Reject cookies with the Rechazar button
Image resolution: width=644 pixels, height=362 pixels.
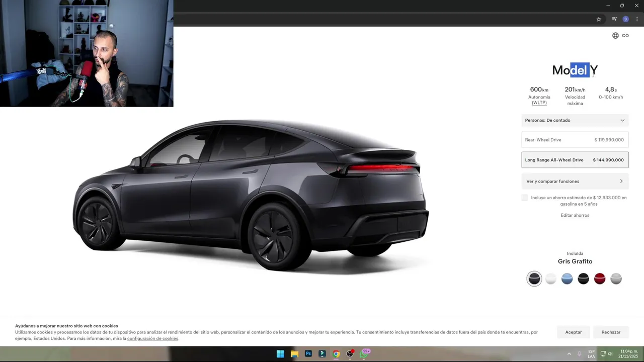611,332
